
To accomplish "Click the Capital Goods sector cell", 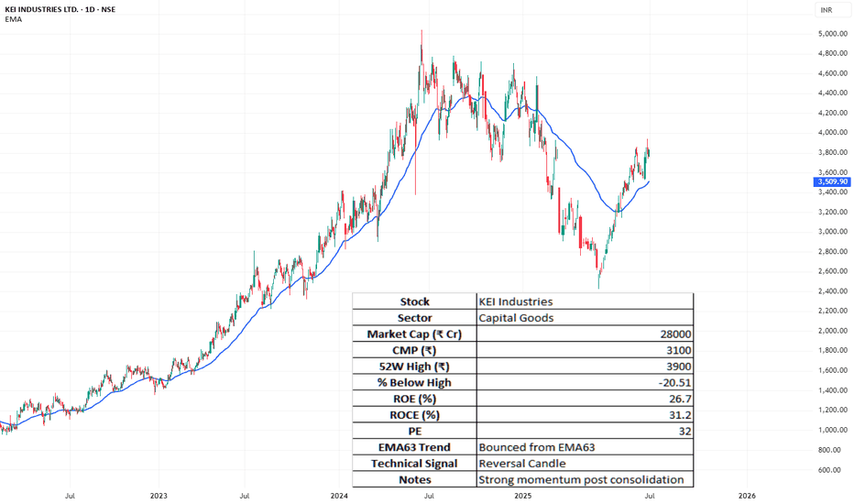I will tap(585, 318).
